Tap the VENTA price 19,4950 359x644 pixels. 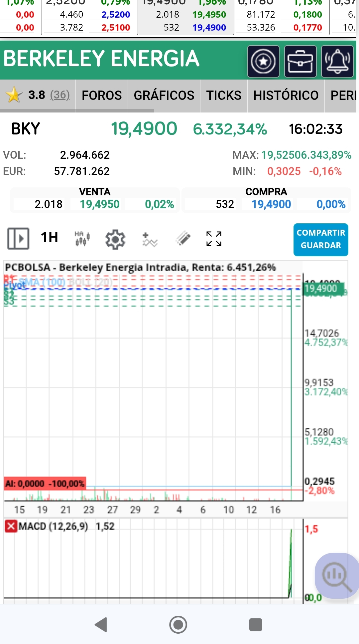(x=100, y=204)
